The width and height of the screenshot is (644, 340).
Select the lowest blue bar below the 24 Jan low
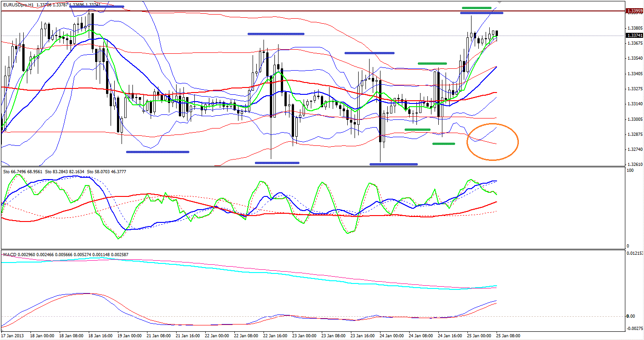(393, 164)
